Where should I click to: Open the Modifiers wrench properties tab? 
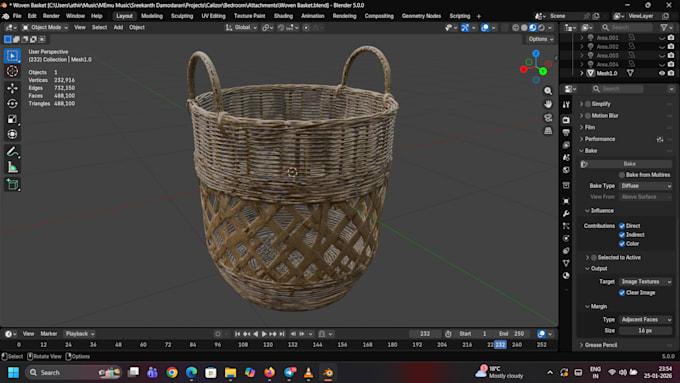point(566,213)
